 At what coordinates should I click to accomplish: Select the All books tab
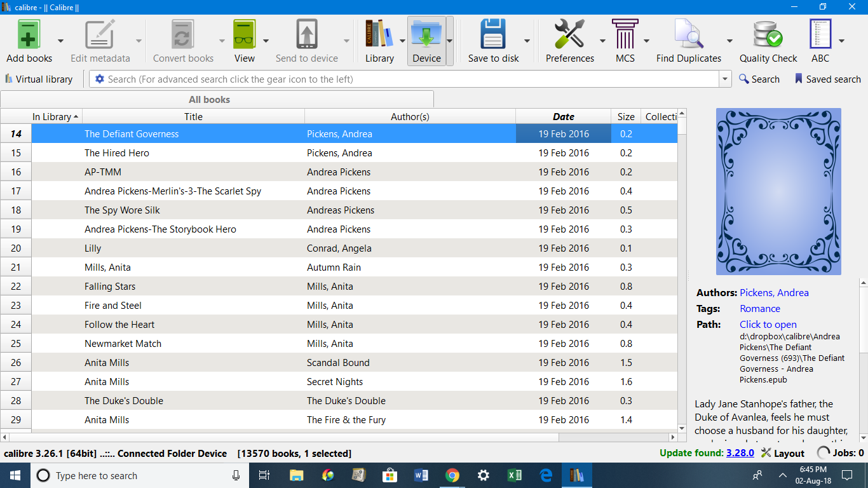[217, 99]
